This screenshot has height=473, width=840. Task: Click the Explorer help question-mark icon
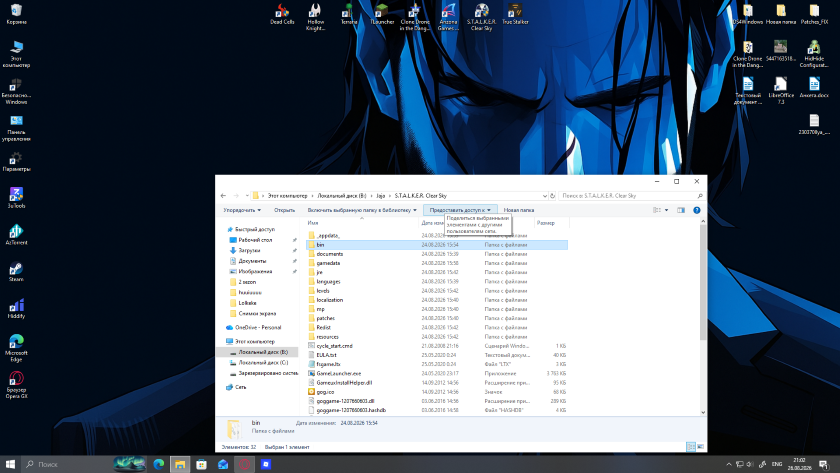tap(696, 210)
